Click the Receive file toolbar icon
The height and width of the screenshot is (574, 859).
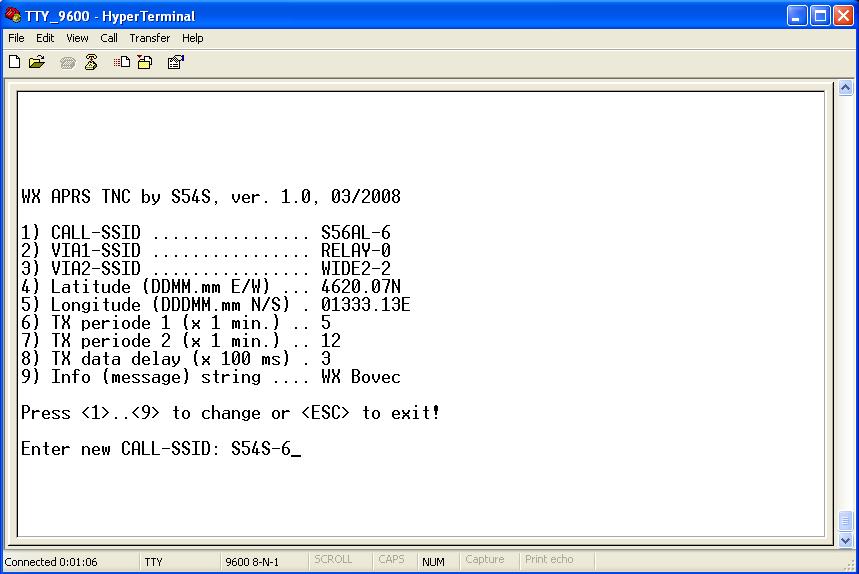(145, 62)
